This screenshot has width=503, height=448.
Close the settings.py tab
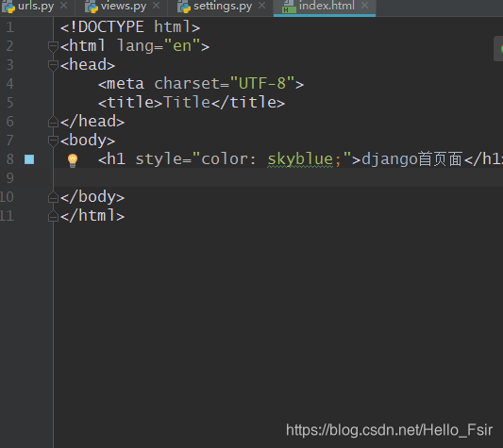pyautogui.click(x=262, y=6)
